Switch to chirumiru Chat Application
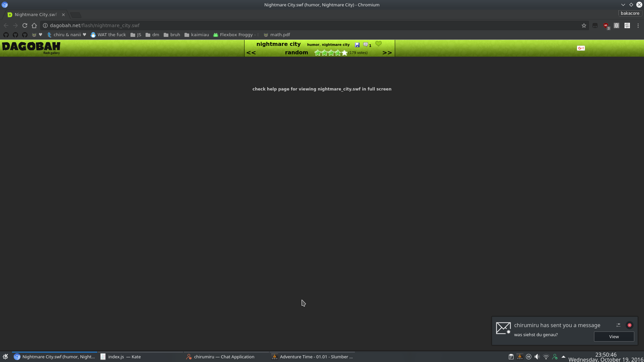Image resolution: width=644 pixels, height=362 pixels. pos(226,357)
